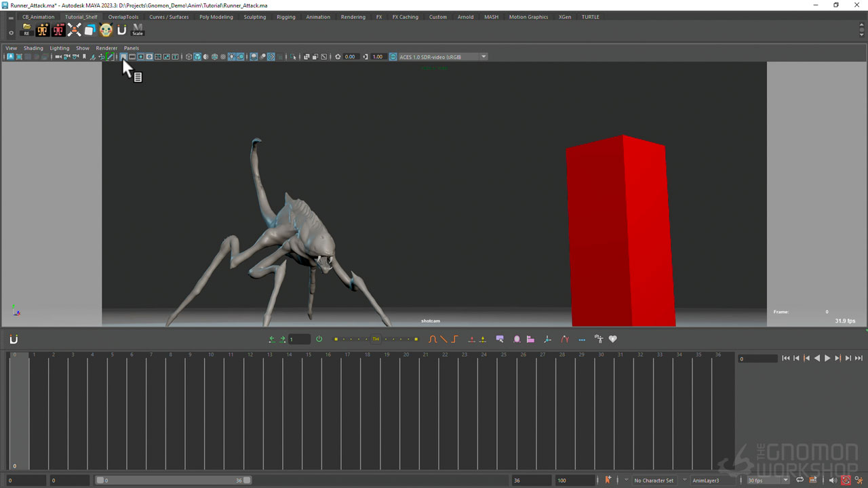Viewport: 868px width, 488px height.
Task: Apply the linear tangent icon
Action: click(443, 339)
